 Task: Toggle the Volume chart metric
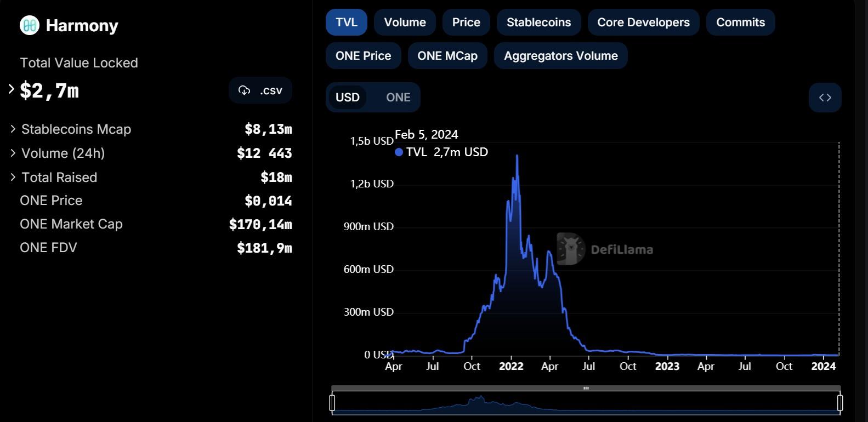click(x=405, y=22)
